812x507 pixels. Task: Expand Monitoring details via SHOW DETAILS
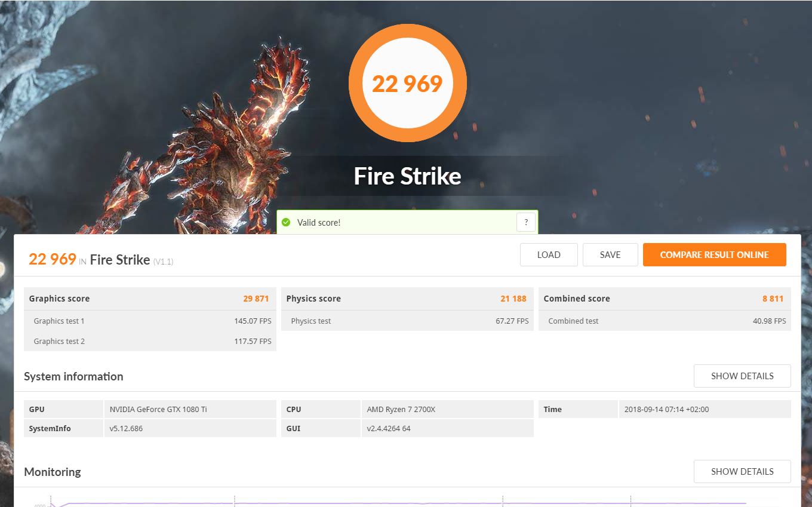click(742, 471)
